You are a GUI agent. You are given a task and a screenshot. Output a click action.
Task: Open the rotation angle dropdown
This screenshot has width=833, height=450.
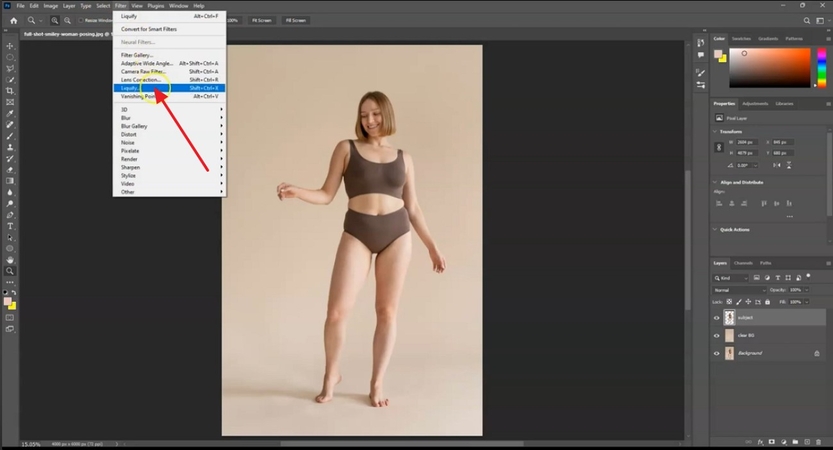[755, 165]
